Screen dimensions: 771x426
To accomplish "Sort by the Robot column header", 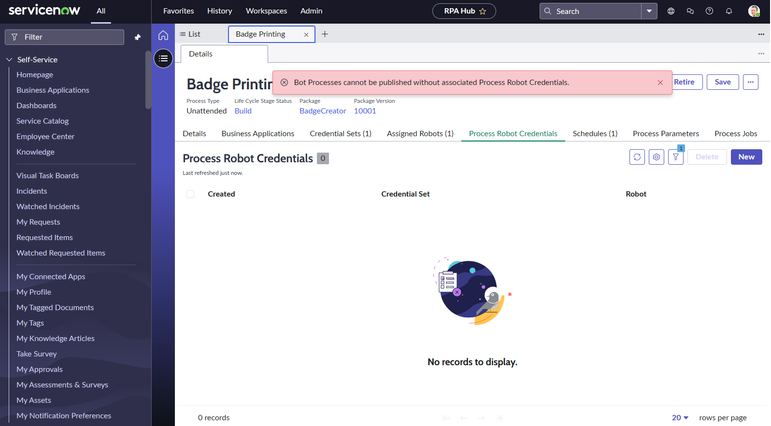I will point(636,194).
